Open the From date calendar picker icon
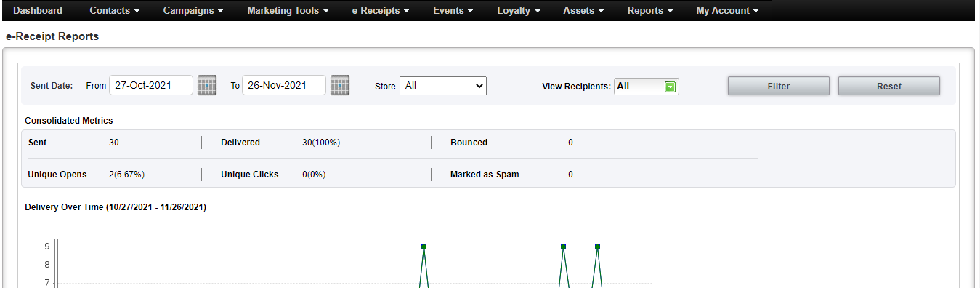The height and width of the screenshot is (288, 980). (x=207, y=85)
